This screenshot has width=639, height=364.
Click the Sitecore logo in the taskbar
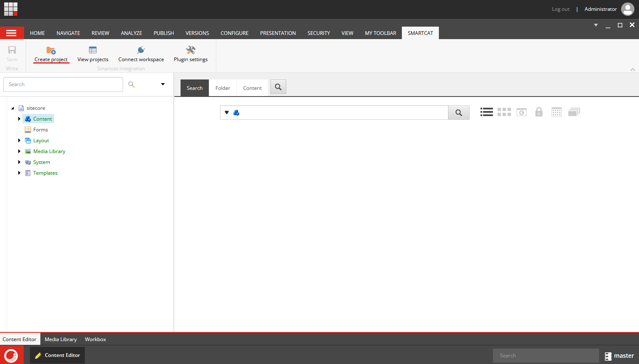click(11, 356)
